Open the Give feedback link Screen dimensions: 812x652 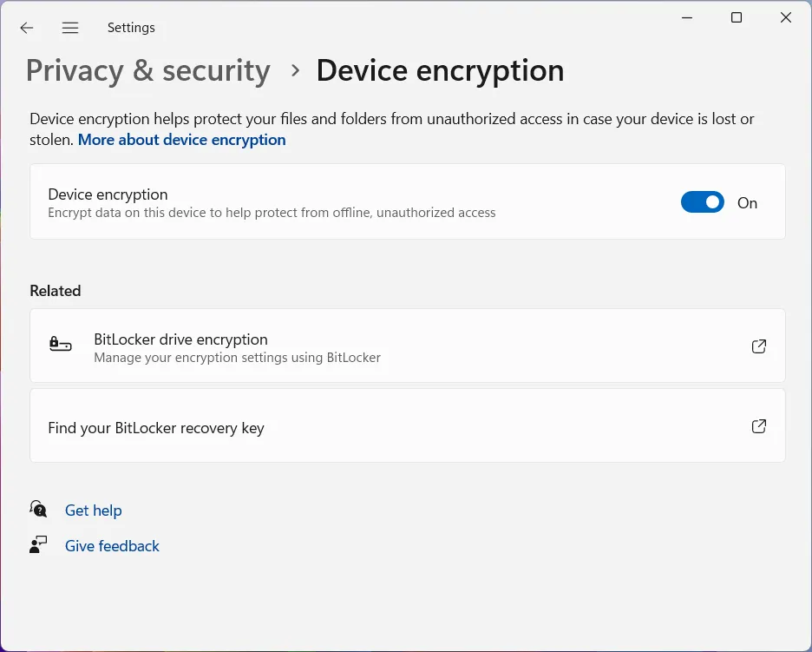112,546
